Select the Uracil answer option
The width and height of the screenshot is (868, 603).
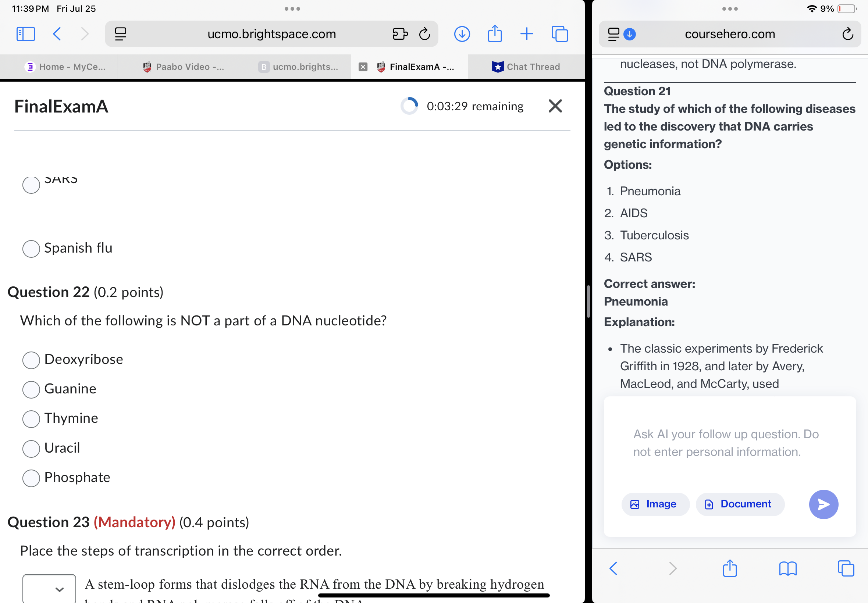[x=31, y=449]
